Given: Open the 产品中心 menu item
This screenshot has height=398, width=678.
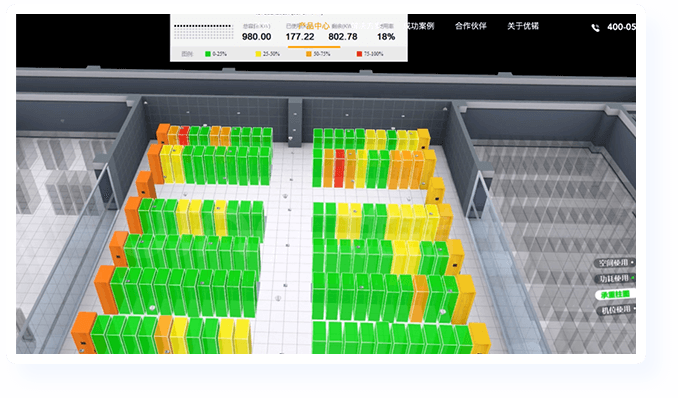Looking at the screenshot, I should point(314,26).
